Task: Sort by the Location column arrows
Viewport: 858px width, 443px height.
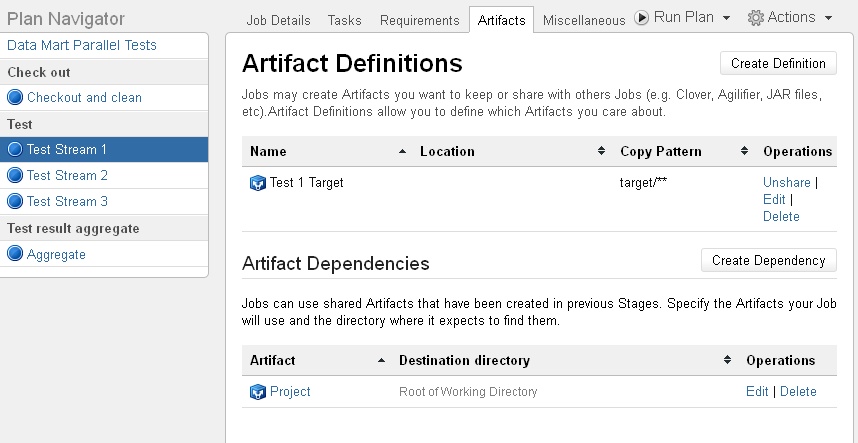Action: (x=601, y=151)
